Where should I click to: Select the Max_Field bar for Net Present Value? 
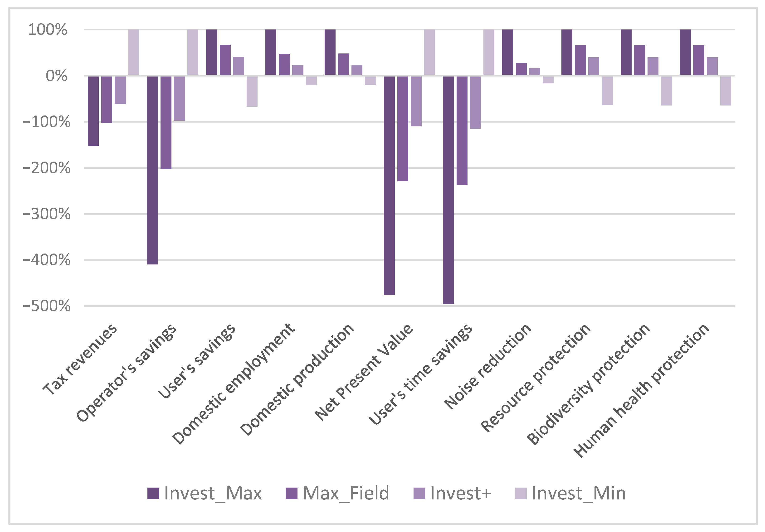coord(403,129)
